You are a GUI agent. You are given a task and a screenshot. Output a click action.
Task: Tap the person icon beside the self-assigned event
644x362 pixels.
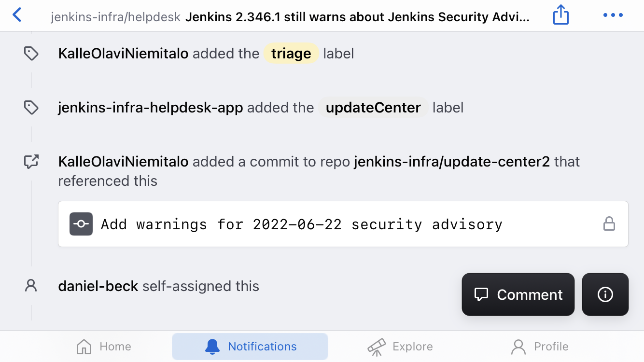tap(31, 285)
